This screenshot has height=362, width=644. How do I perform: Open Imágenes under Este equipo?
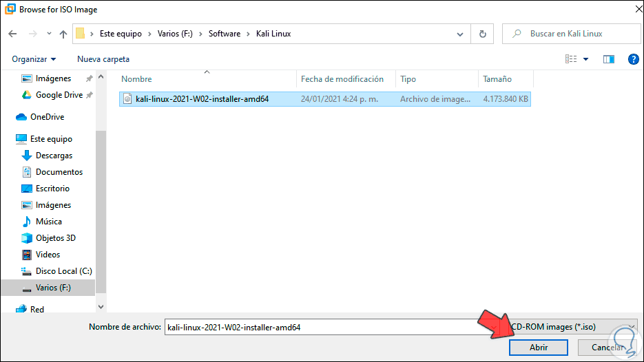point(53,205)
